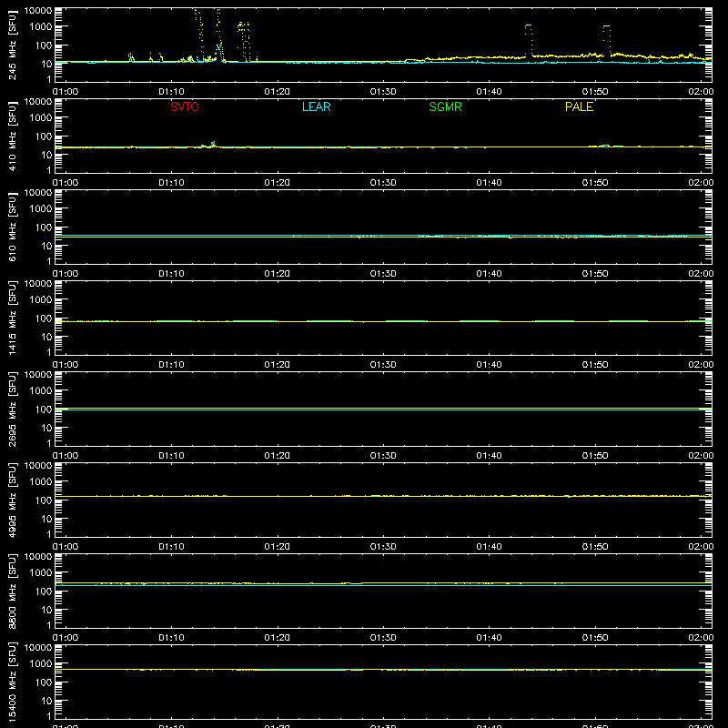Click the 02:00 time label under 245 MHz plot

point(701,92)
